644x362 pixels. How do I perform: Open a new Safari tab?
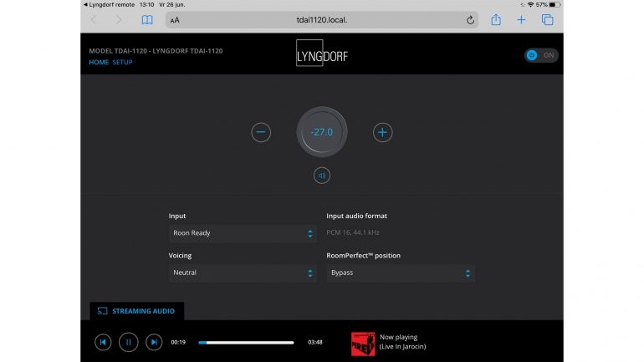(x=521, y=20)
